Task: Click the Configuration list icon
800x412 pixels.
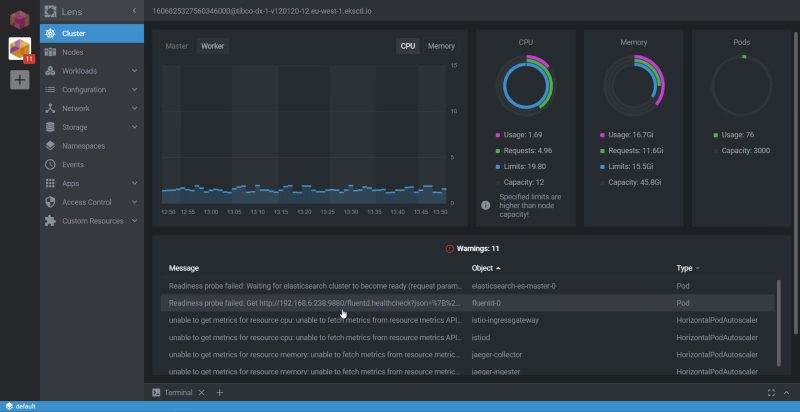Action: pos(50,90)
